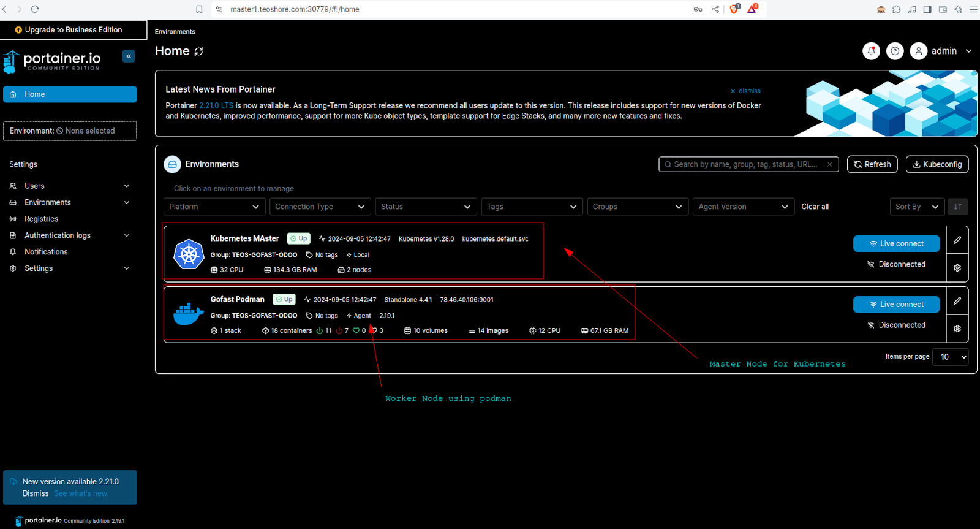The height and width of the screenshot is (529, 980).
Task: Edit the Gofast Podman environment pencil icon
Action: tap(957, 301)
